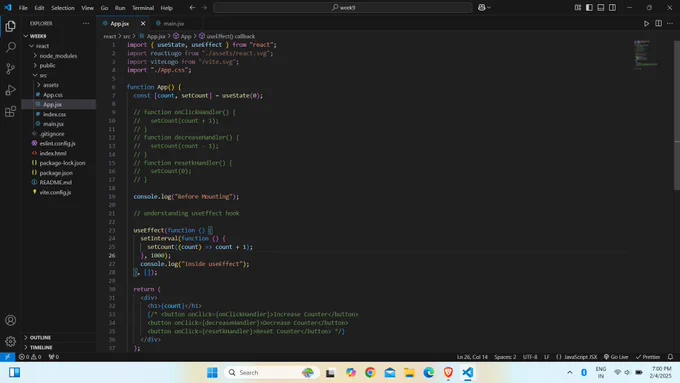Click the code minimap
Screen dimensions: 680x383
[646, 54]
